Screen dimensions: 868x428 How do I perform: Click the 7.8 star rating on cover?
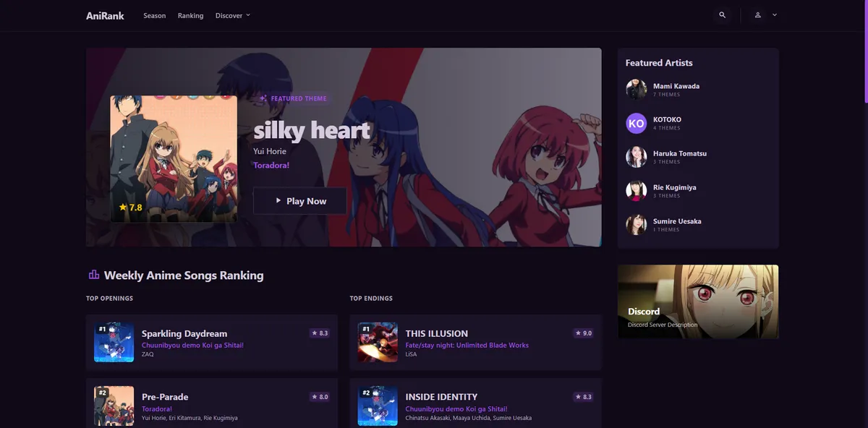pos(131,207)
